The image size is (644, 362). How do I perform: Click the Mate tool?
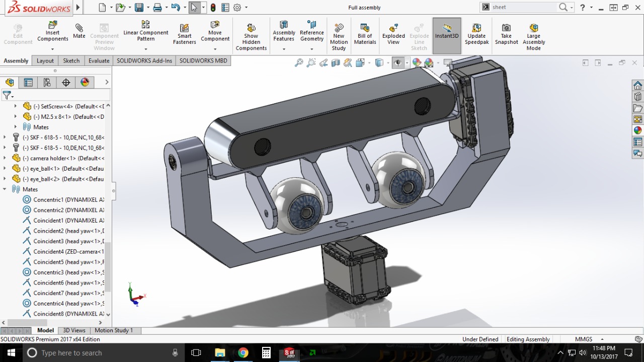tap(79, 31)
